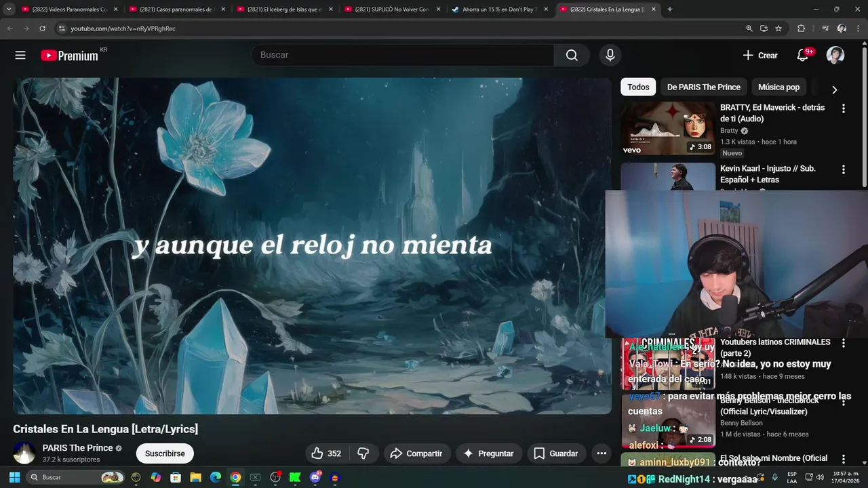This screenshot has width=868, height=488.
Task: Switch to Casos paranormales tab
Action: click(176, 9)
